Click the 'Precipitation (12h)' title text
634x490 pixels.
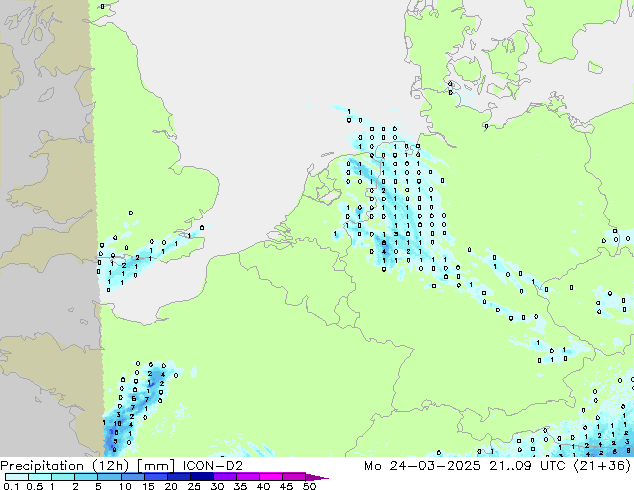[65, 466]
